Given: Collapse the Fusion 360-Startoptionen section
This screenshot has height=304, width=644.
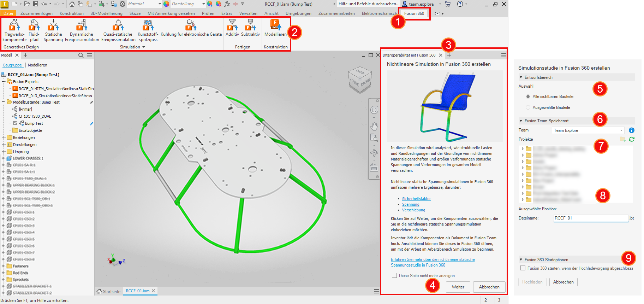Looking at the screenshot, I should click(521, 260).
